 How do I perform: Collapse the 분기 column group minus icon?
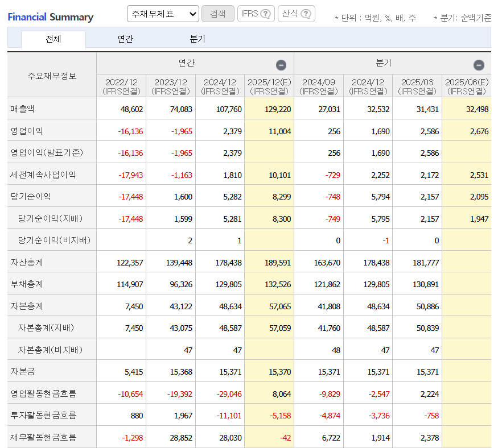(479, 65)
